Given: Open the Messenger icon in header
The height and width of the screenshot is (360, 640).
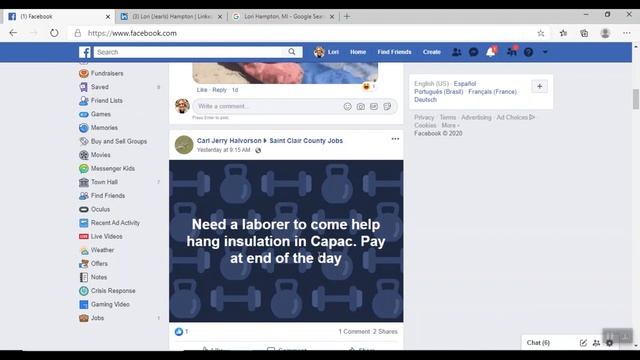Looking at the screenshot, I should click(x=473, y=52).
